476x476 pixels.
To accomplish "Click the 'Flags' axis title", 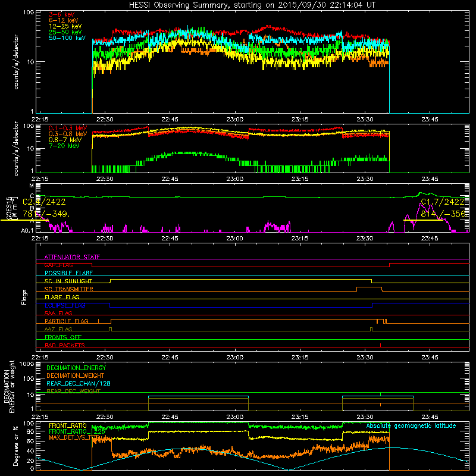I will (24, 297).
